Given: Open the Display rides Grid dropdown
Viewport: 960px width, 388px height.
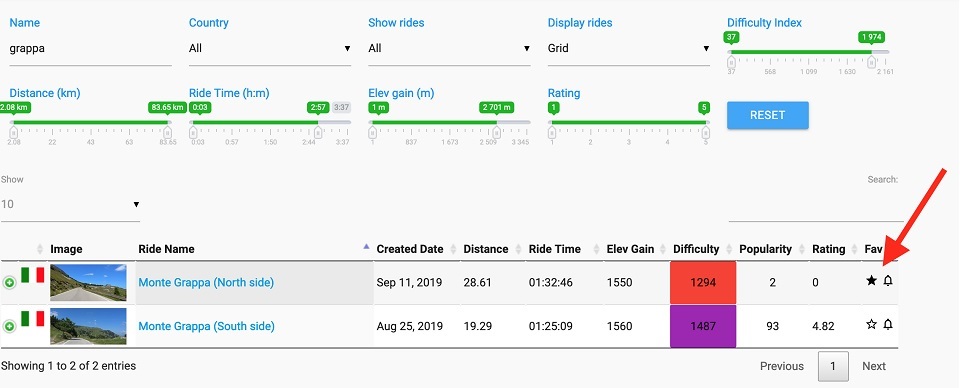Looking at the screenshot, I should [x=629, y=48].
